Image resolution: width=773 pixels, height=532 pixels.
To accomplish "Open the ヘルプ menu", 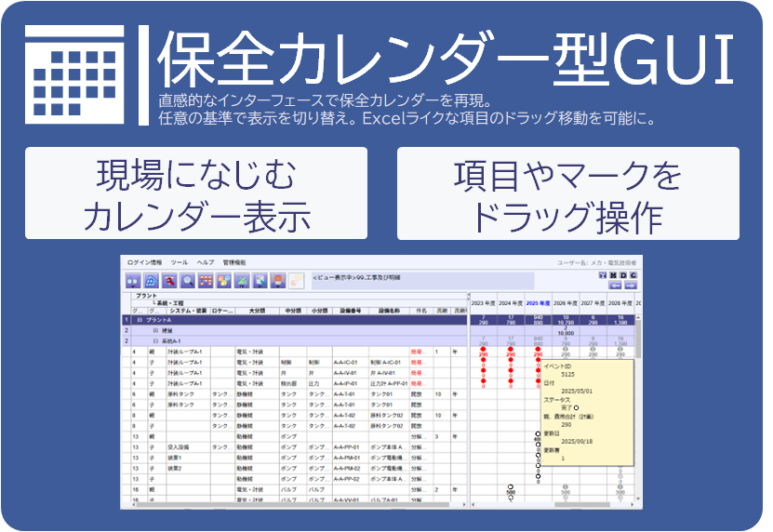I will click(205, 263).
